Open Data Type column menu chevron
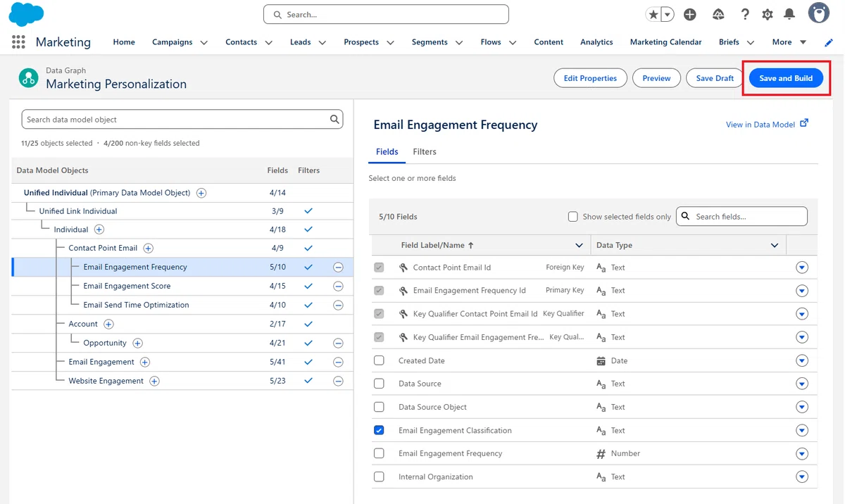845x504 pixels. pyautogui.click(x=775, y=246)
